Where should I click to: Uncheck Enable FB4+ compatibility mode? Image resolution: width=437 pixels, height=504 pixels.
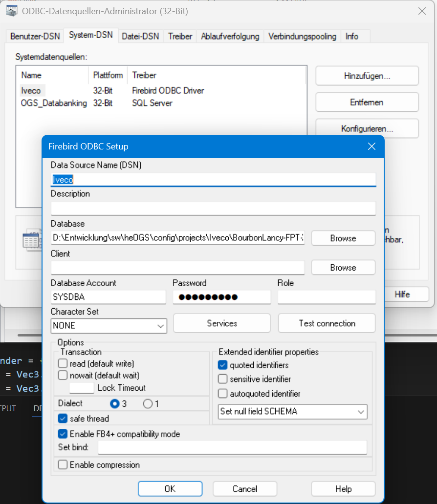[63, 434]
